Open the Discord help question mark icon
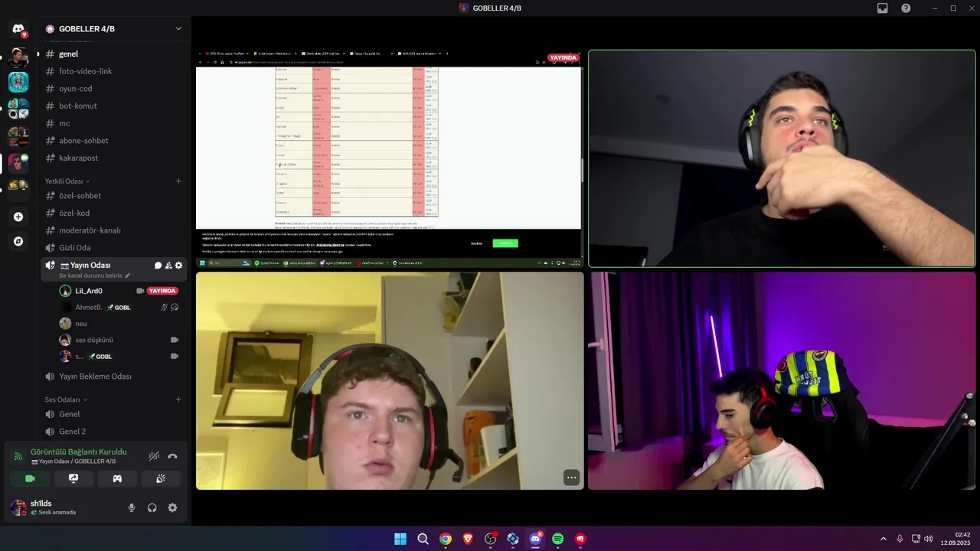Image resolution: width=980 pixels, height=551 pixels. coord(906,8)
